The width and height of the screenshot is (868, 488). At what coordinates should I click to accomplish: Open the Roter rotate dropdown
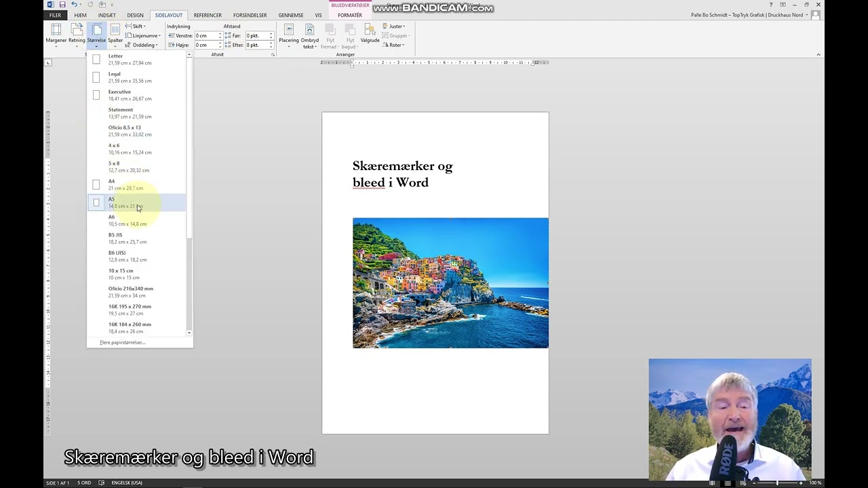[393, 45]
